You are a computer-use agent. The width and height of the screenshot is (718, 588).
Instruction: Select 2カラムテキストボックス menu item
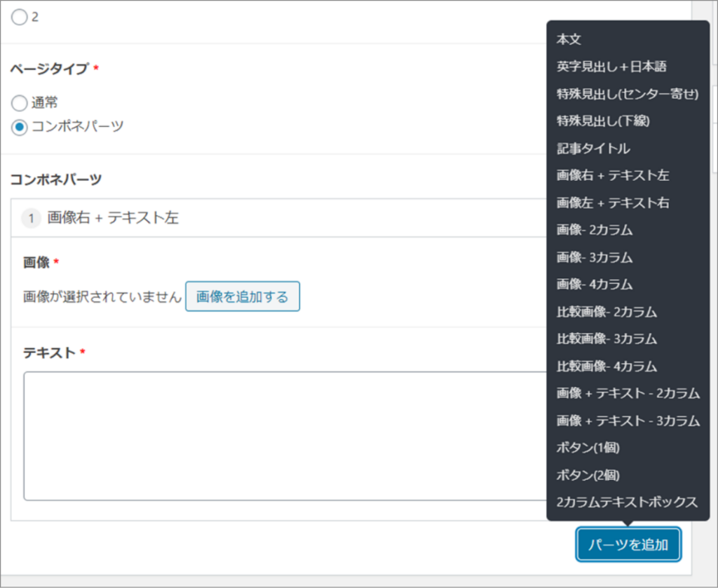pyautogui.click(x=627, y=502)
